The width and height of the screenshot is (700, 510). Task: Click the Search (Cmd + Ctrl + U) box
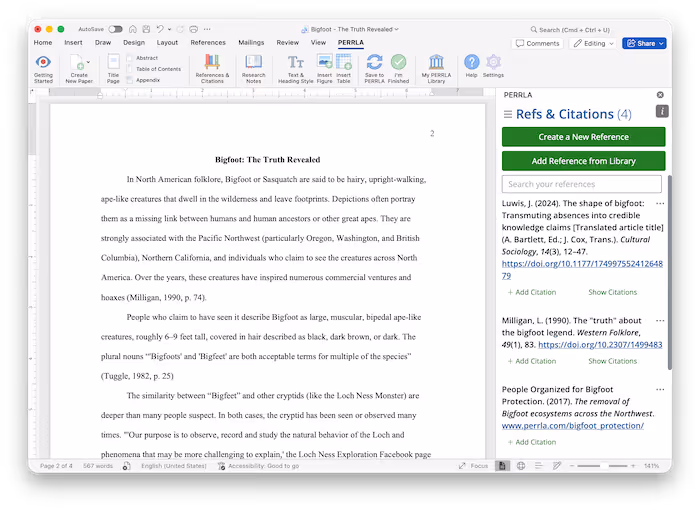pos(570,29)
